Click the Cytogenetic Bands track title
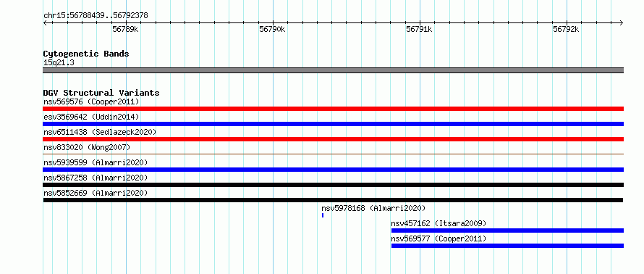The width and height of the screenshot is (644, 274). pyautogui.click(x=86, y=54)
